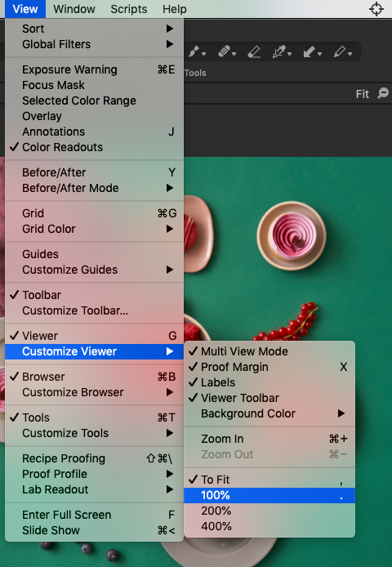
Task: Select the Heal bandage tool
Action: [x=225, y=53]
